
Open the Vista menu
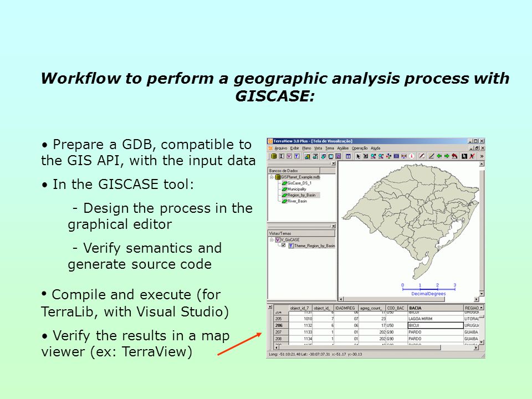point(318,149)
